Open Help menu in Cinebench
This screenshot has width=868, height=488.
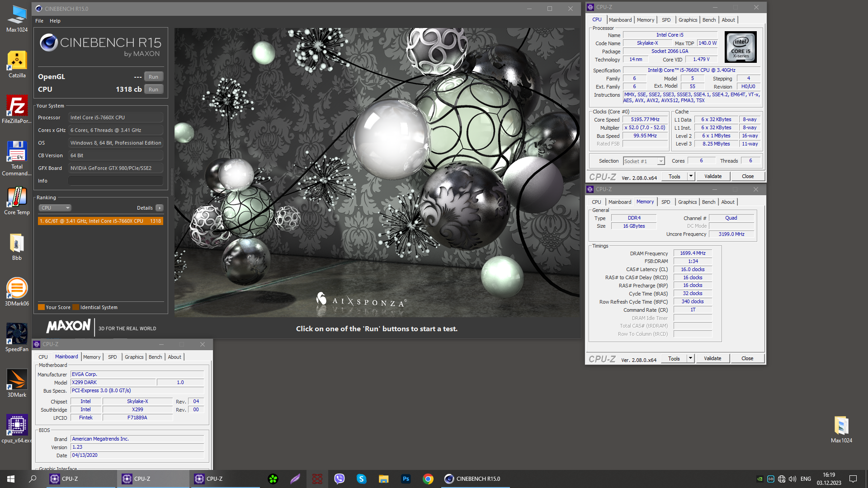[x=55, y=21]
